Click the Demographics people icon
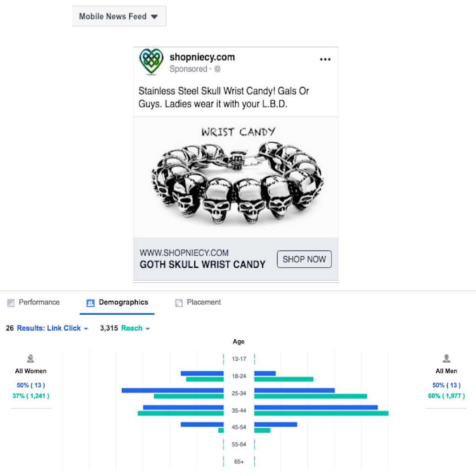 tap(90, 303)
